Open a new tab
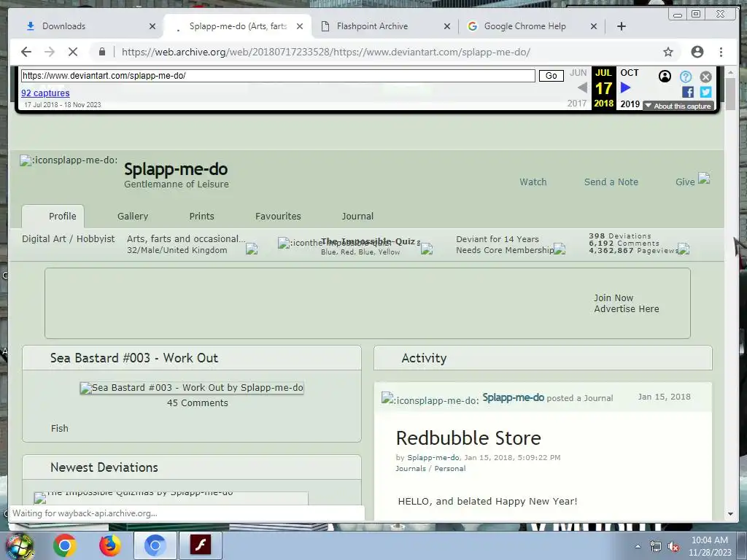747x560 pixels. (622, 26)
